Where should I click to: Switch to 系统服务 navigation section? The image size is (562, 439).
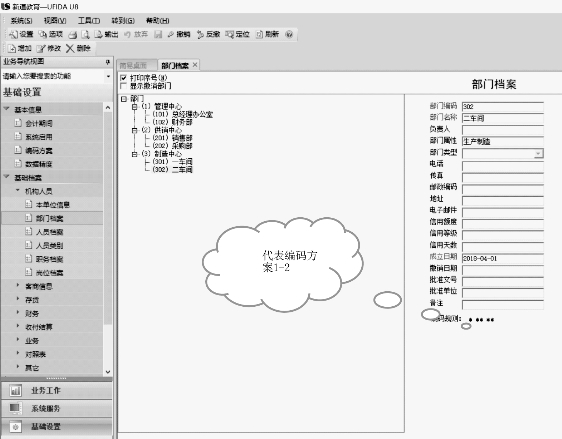[57, 409]
